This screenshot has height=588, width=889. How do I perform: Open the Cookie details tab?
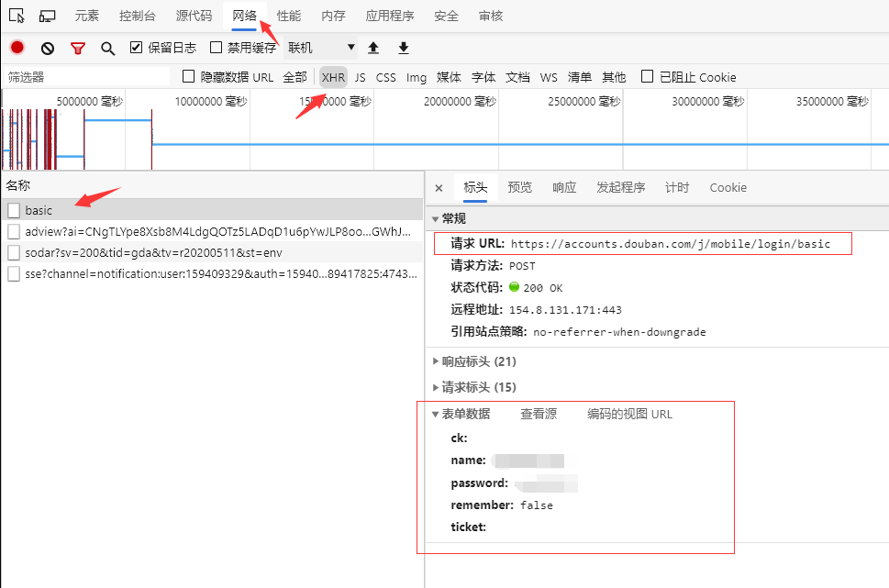tap(728, 188)
